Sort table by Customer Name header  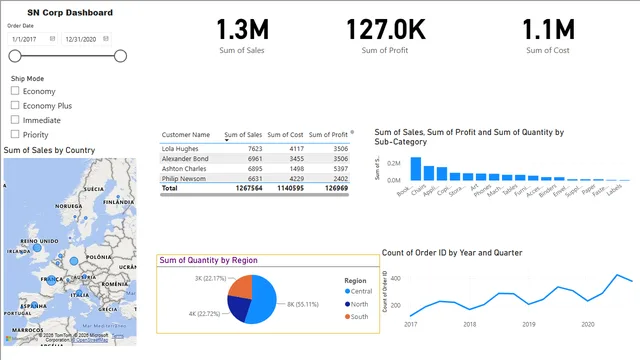coord(186,134)
